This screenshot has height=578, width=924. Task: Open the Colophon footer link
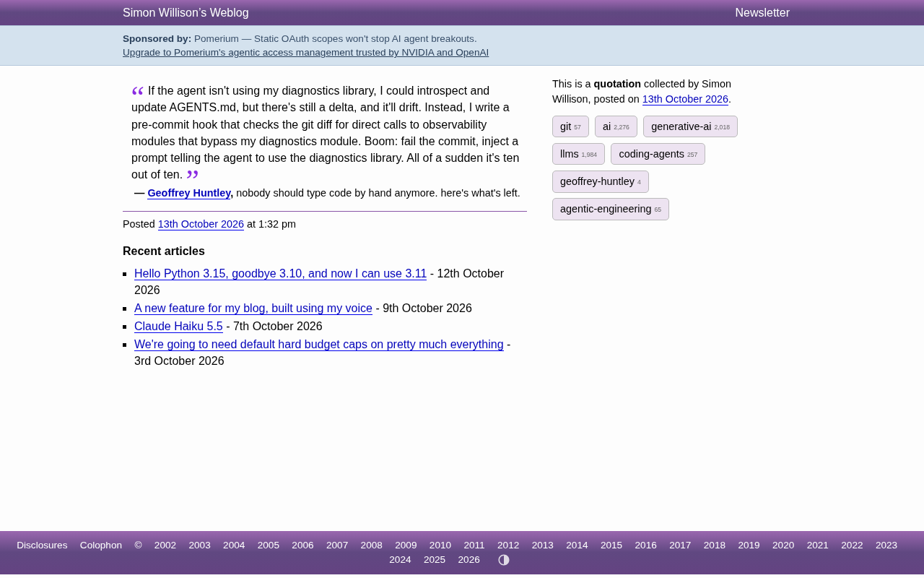click(101, 545)
